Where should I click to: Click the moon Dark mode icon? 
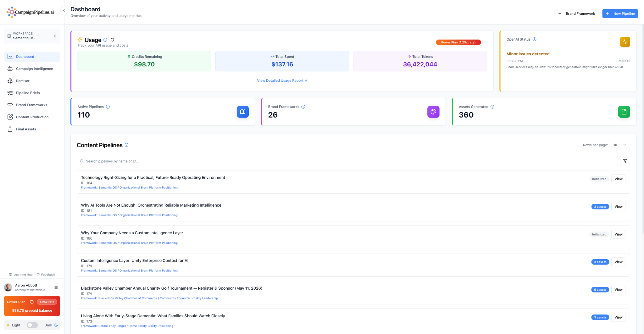[56, 325]
